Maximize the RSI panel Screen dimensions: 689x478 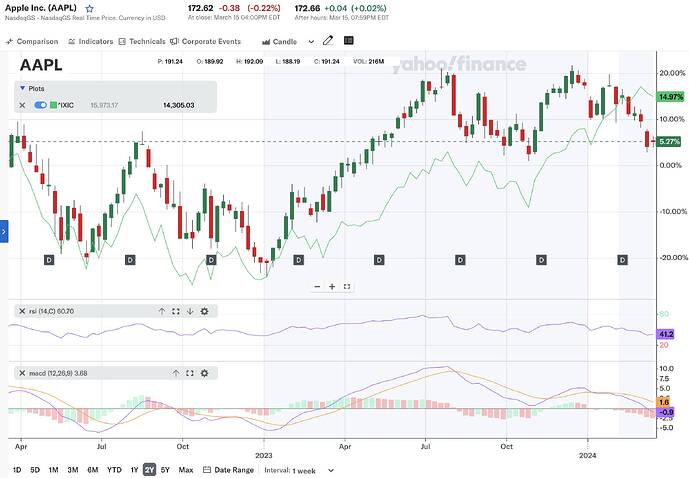[175, 311]
